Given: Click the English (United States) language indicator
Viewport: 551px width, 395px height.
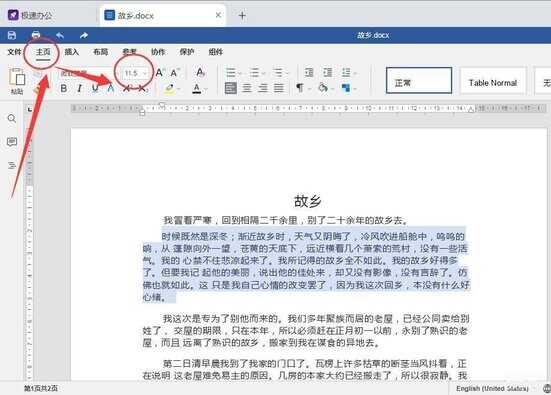Looking at the screenshot, I should (x=492, y=388).
